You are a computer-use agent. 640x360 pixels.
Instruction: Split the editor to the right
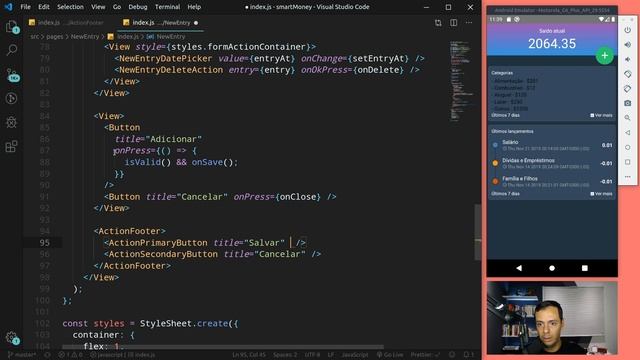[453, 23]
